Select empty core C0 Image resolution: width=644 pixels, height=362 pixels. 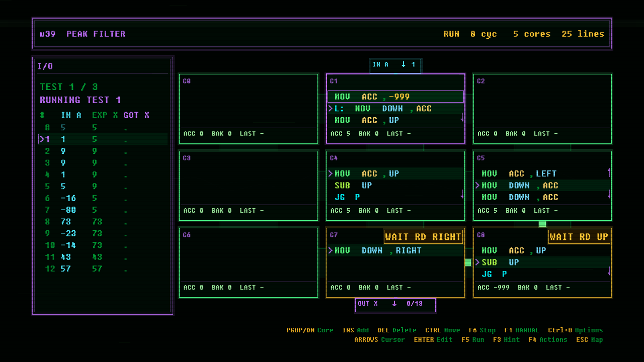[x=249, y=109]
